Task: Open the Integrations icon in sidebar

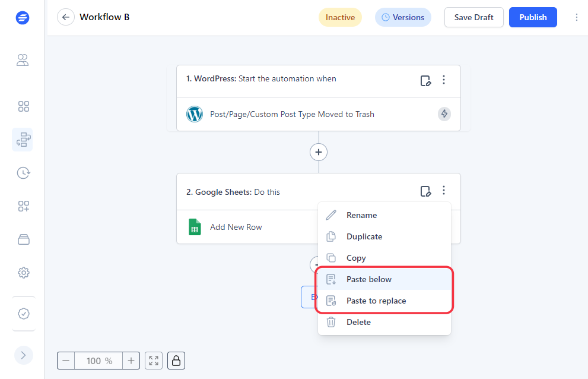Action: pyautogui.click(x=24, y=206)
